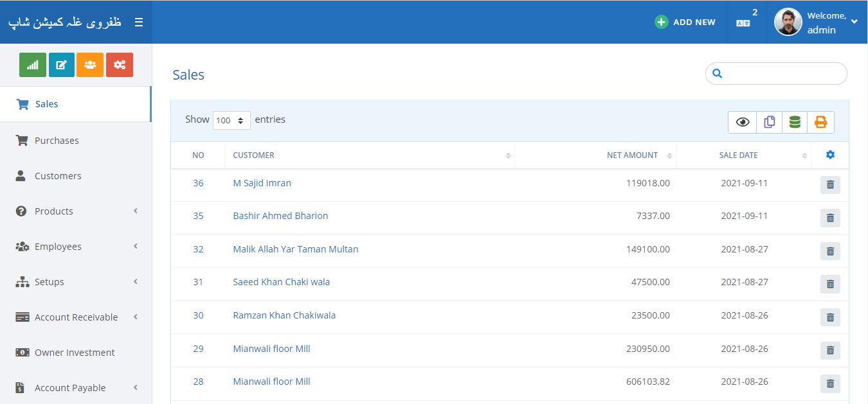Click the red settings gears icon

pos(119,65)
